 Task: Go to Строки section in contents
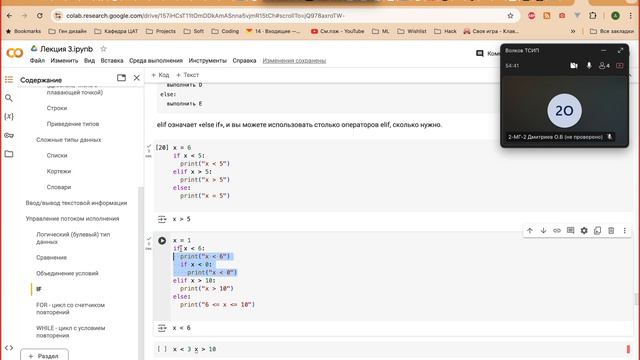[x=57, y=108]
